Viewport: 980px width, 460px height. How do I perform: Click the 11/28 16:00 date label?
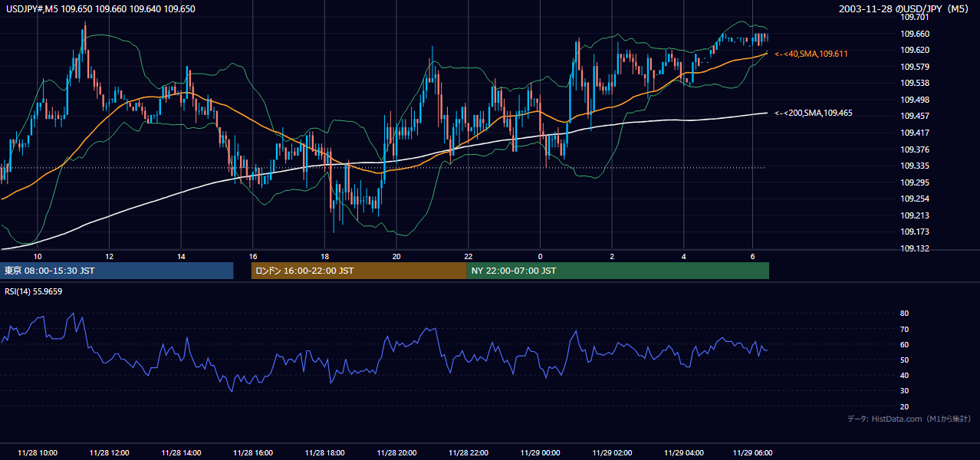tap(253, 452)
